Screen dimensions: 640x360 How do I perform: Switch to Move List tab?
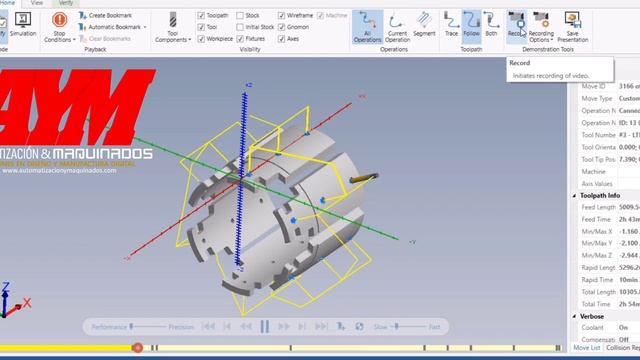click(x=587, y=348)
